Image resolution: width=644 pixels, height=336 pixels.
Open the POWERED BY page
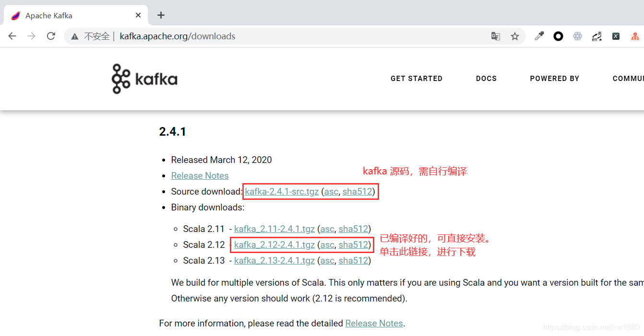tap(555, 79)
